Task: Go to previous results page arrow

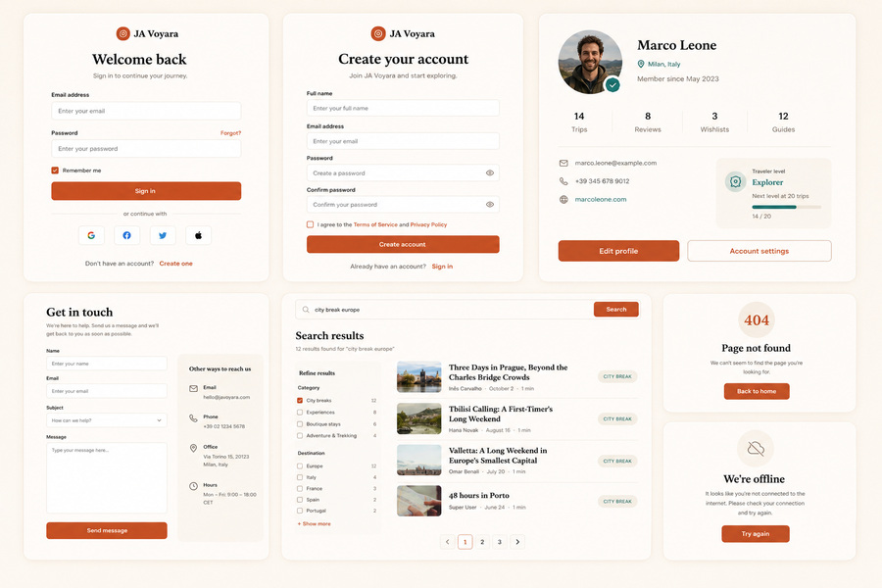Action: coord(448,542)
